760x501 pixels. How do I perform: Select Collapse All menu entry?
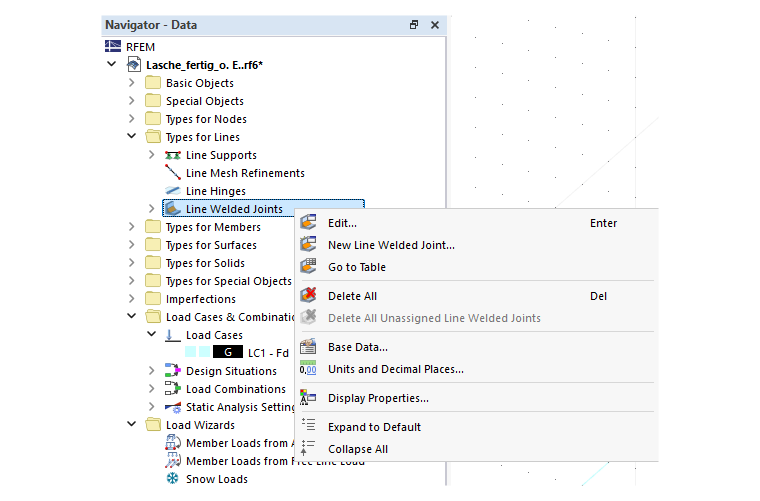pyautogui.click(x=358, y=449)
